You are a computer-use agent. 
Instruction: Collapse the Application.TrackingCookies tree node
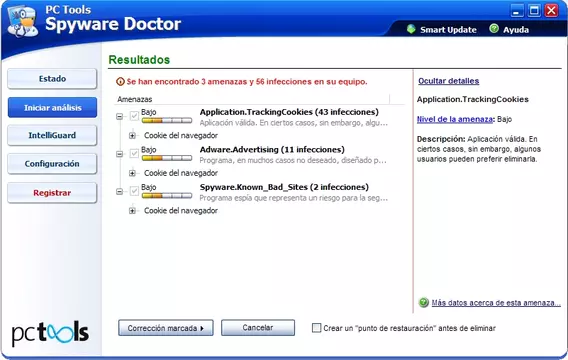pyautogui.click(x=119, y=116)
